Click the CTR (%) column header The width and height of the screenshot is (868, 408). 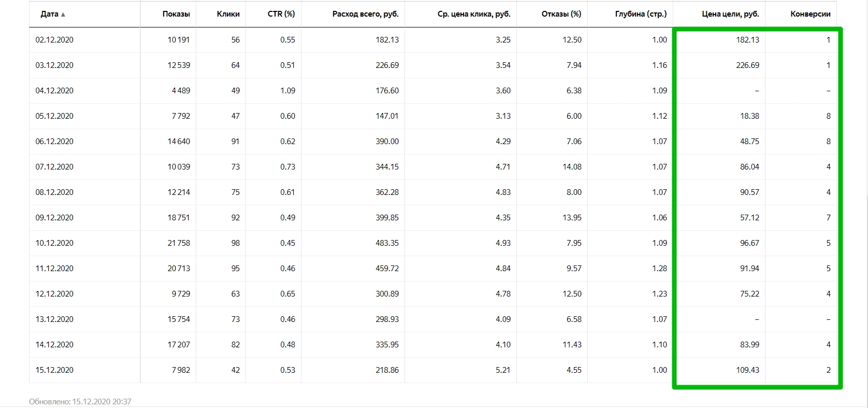point(281,14)
